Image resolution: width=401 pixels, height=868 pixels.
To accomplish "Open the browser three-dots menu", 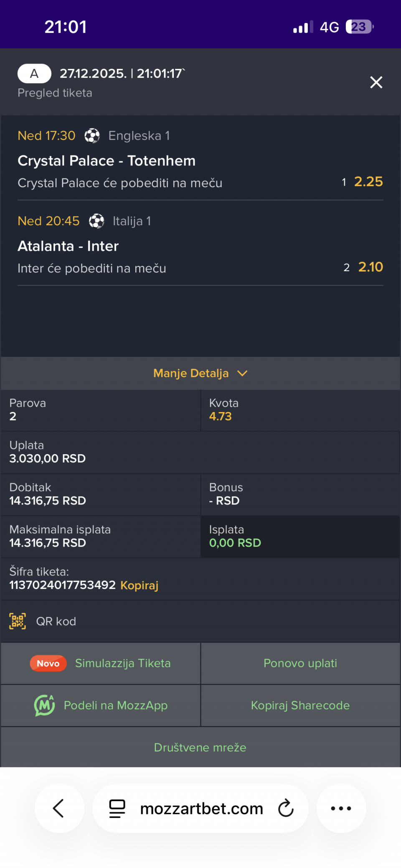I will (341, 808).
